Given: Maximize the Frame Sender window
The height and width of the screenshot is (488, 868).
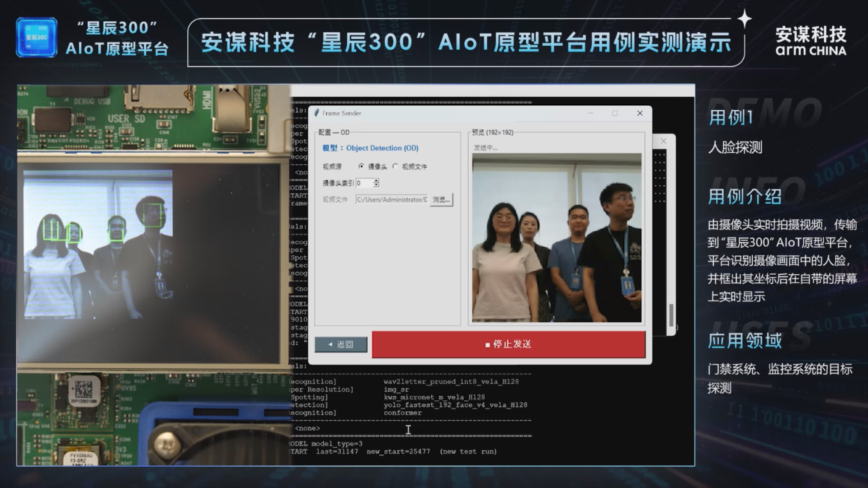Looking at the screenshot, I should tap(615, 113).
